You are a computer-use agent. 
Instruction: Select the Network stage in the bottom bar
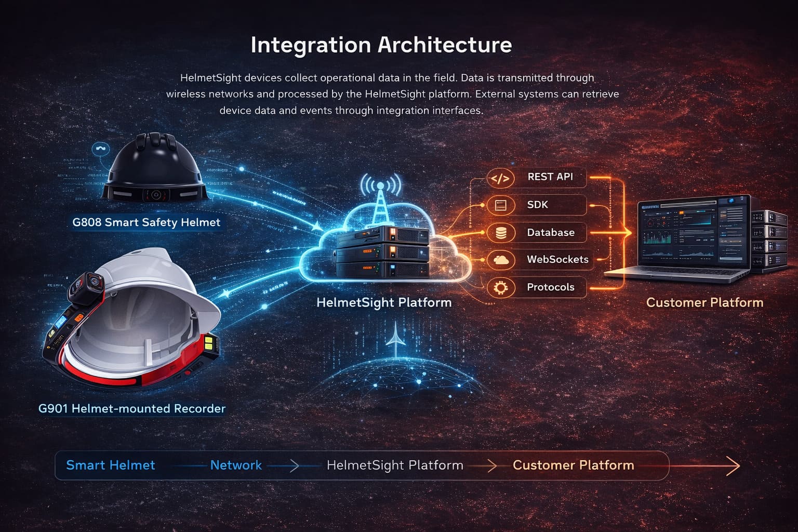pyautogui.click(x=236, y=465)
